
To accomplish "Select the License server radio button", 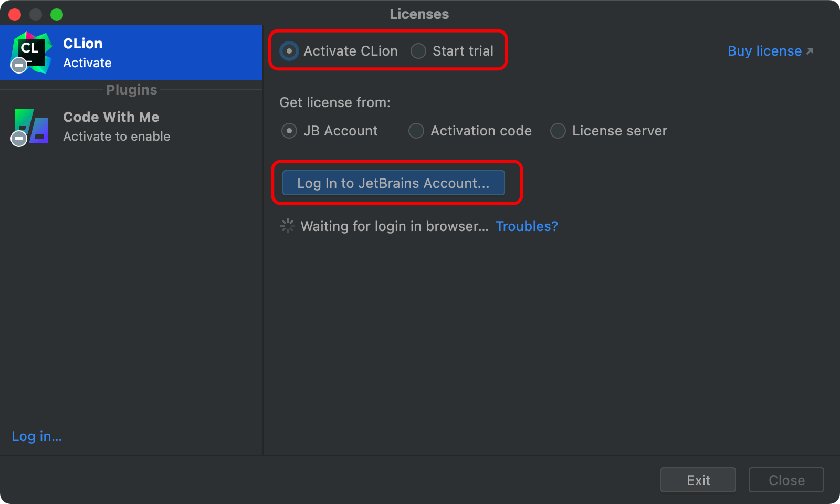I will [x=558, y=131].
